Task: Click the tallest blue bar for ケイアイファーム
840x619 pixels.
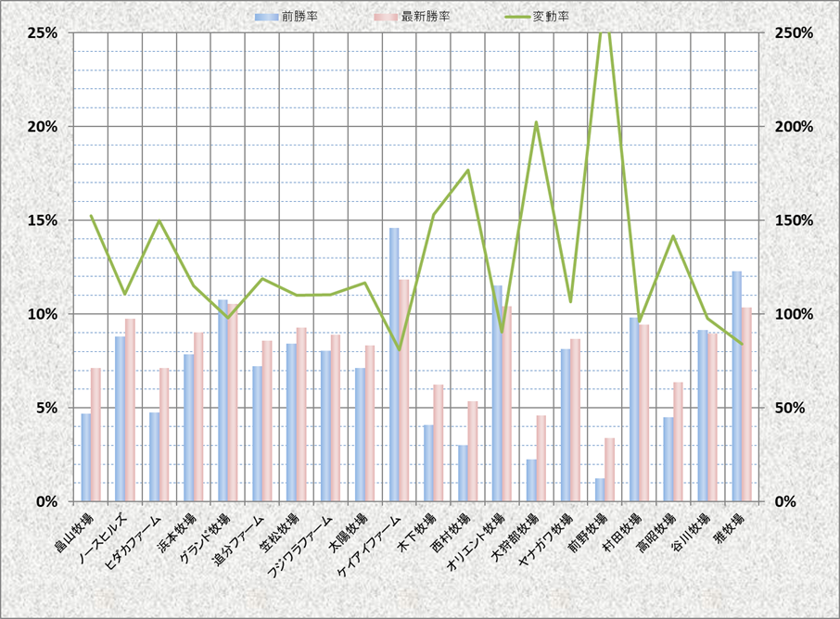Action: (x=394, y=364)
